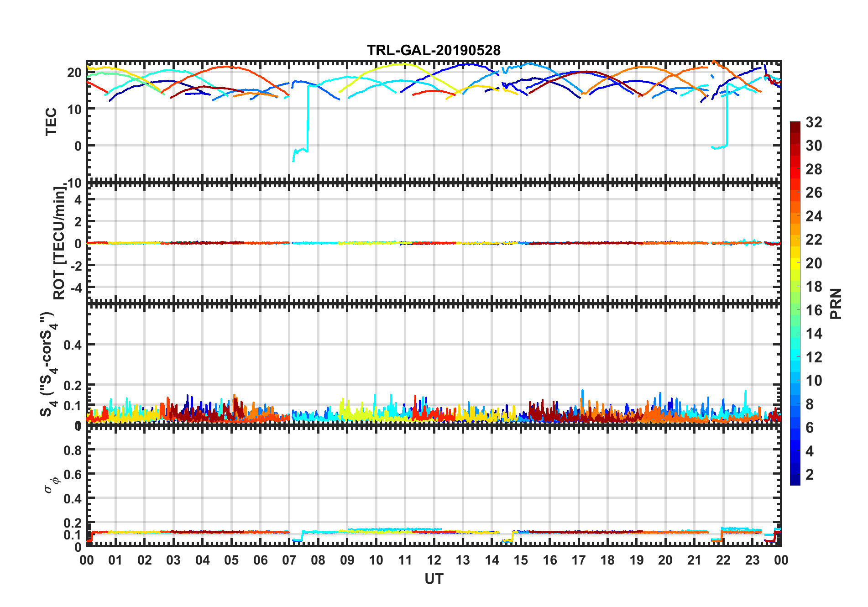Click the TEC axis tick label -10
Viewport: 868px width, 607px height.
[72, 183]
